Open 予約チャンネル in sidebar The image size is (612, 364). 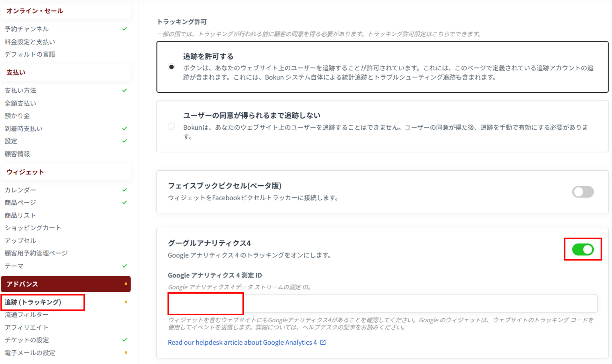(27, 29)
